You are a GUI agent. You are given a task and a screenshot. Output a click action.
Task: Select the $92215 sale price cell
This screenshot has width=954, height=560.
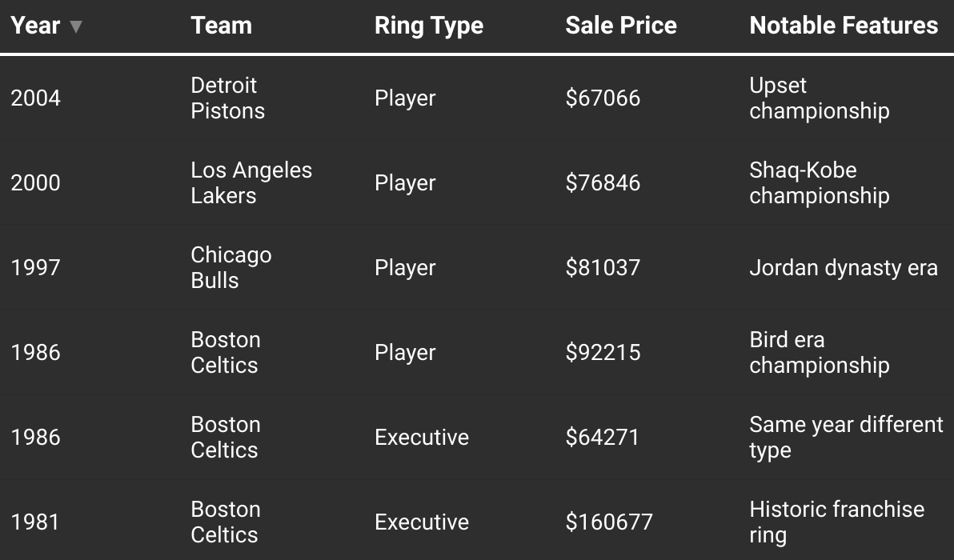pos(602,353)
